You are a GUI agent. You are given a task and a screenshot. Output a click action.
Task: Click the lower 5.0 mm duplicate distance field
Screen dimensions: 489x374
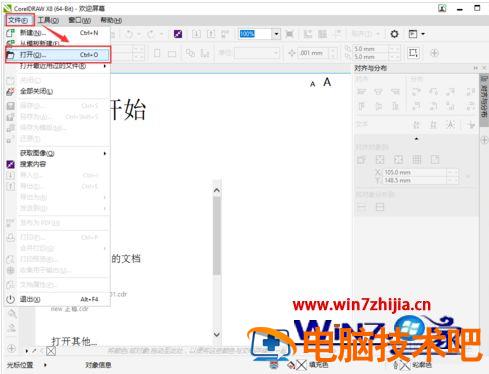(370, 57)
